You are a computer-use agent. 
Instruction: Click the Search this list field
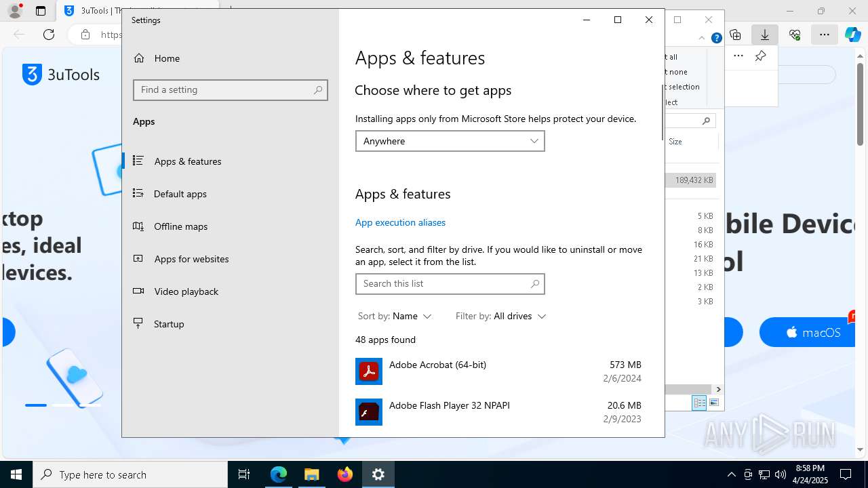tap(450, 283)
